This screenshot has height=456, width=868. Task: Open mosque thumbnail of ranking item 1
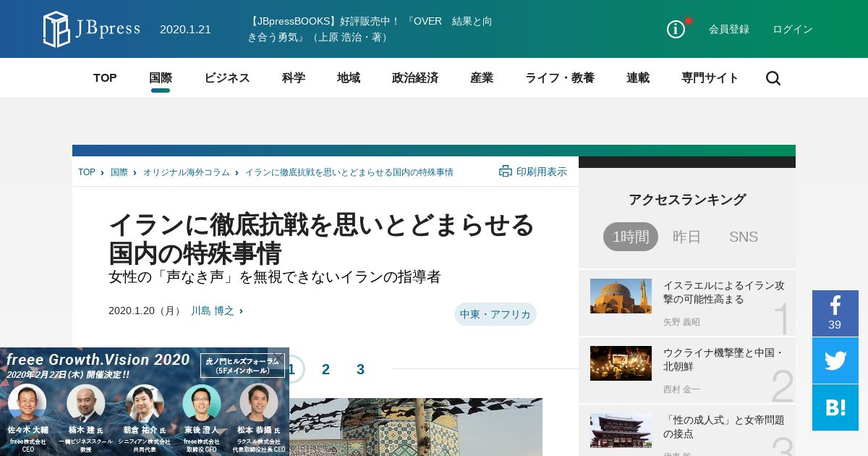tap(621, 296)
